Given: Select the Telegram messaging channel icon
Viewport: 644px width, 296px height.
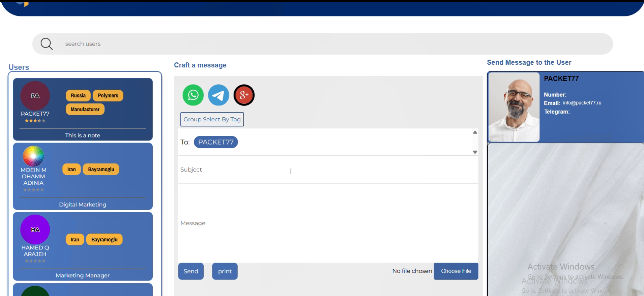Looking at the screenshot, I should click(x=218, y=95).
